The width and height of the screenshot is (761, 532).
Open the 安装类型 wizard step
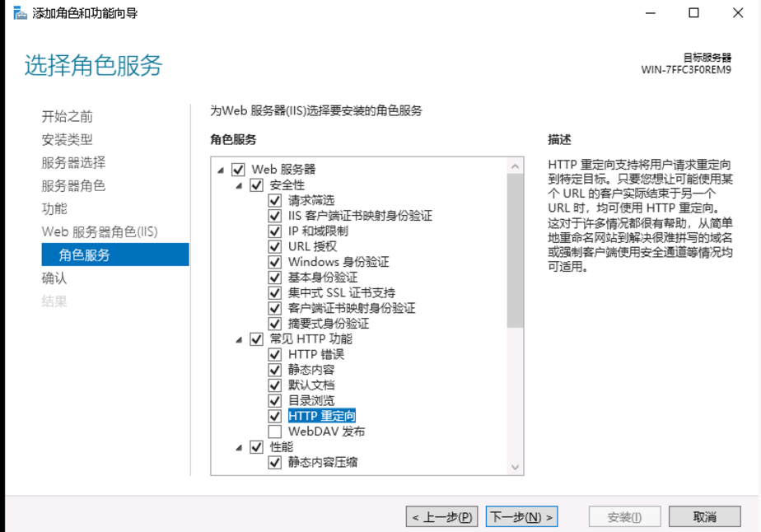(67, 140)
